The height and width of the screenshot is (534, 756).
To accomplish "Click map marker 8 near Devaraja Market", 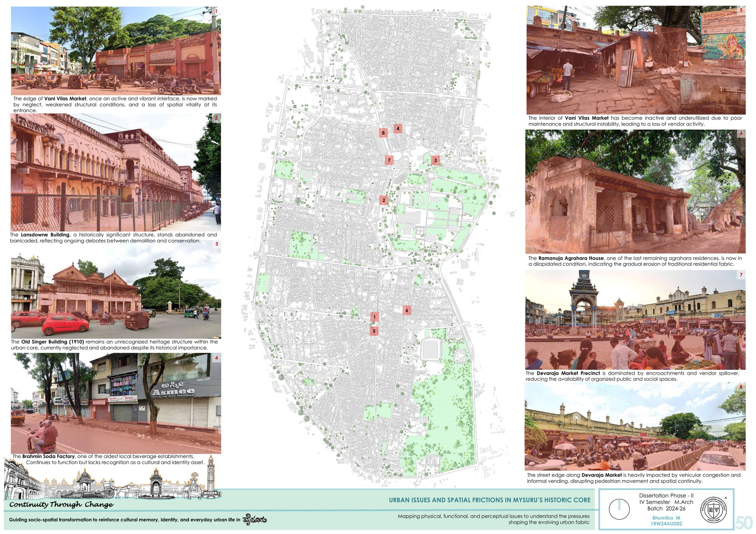I will 383,133.
